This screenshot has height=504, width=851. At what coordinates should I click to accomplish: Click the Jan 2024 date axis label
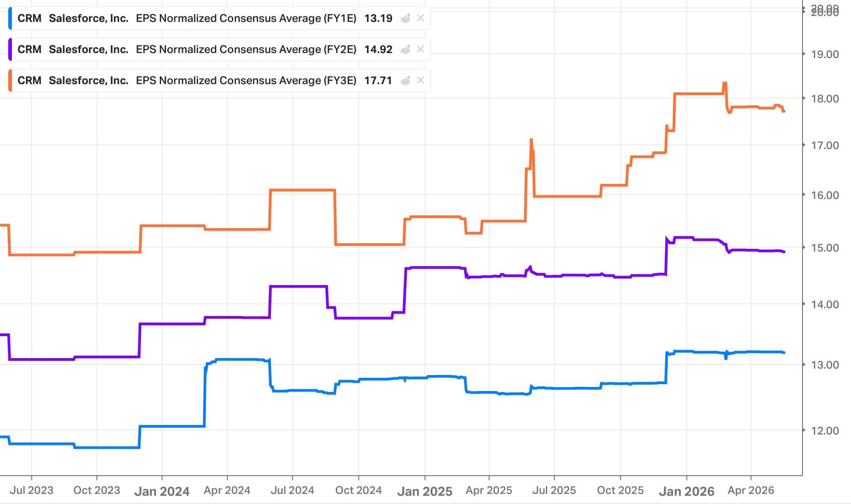point(162,491)
